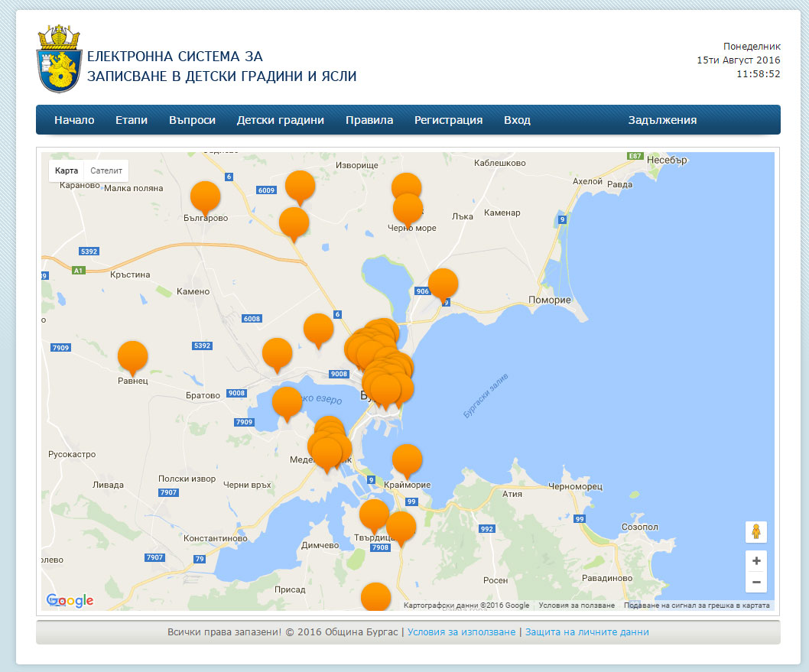Select the marker right of Твърдица label
809x672 pixels.
401,528
